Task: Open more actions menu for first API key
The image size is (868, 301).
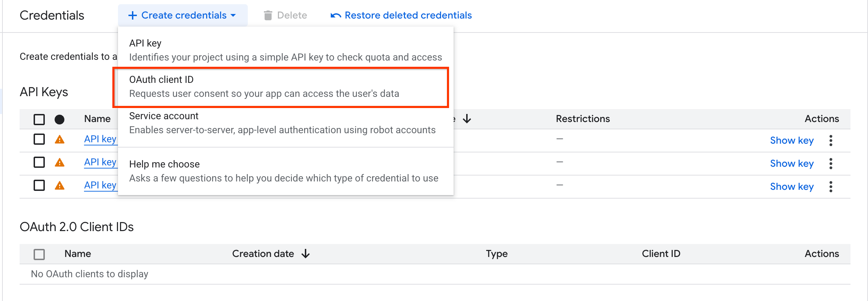Action: coord(831,141)
